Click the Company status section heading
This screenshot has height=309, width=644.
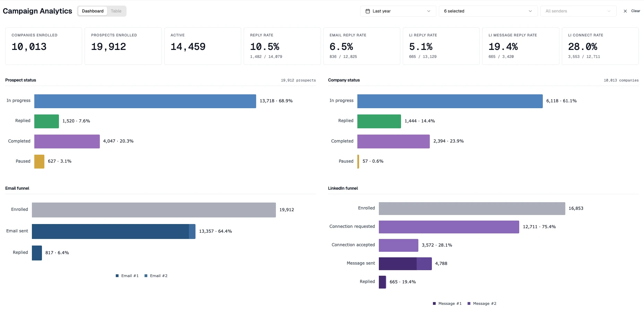tap(344, 80)
